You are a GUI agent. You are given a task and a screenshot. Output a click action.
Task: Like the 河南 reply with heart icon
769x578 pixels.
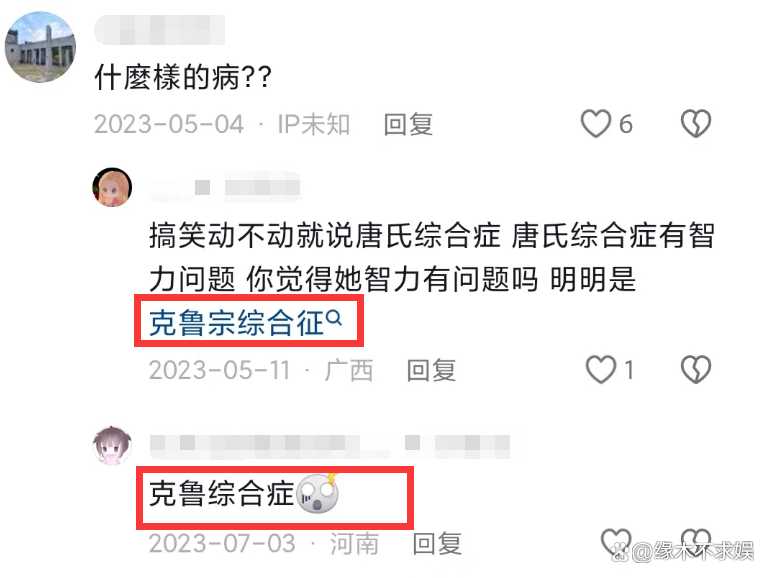pyautogui.click(x=616, y=542)
